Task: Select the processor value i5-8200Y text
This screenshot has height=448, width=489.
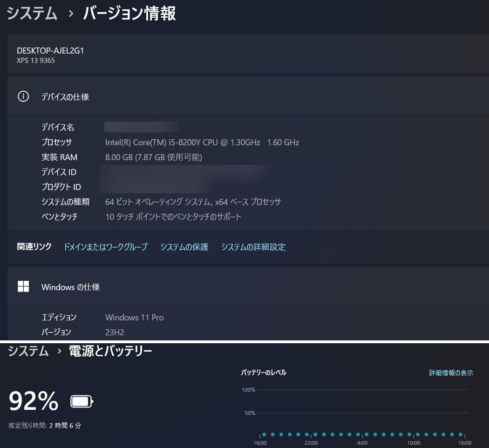Action: (202, 143)
